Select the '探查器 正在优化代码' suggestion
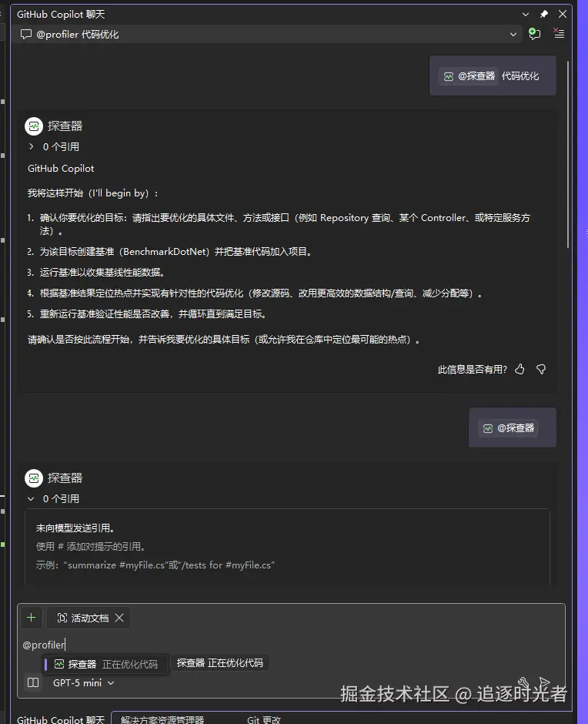The width and height of the screenshot is (588, 724). (x=106, y=665)
